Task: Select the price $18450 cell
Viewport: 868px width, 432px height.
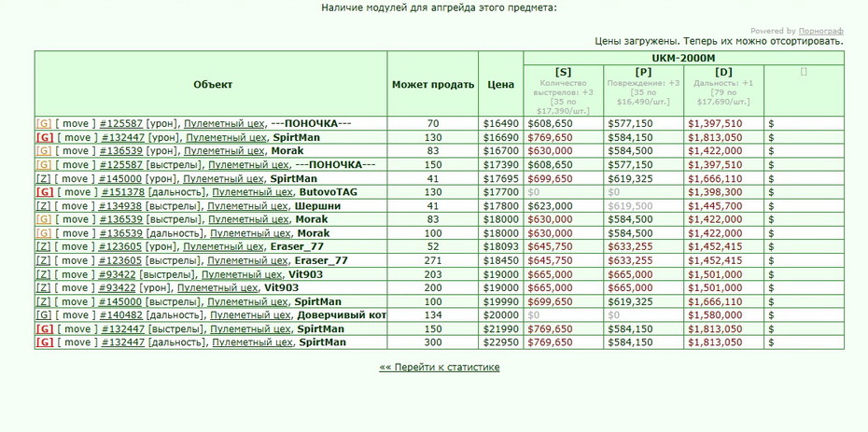Action: point(501,260)
